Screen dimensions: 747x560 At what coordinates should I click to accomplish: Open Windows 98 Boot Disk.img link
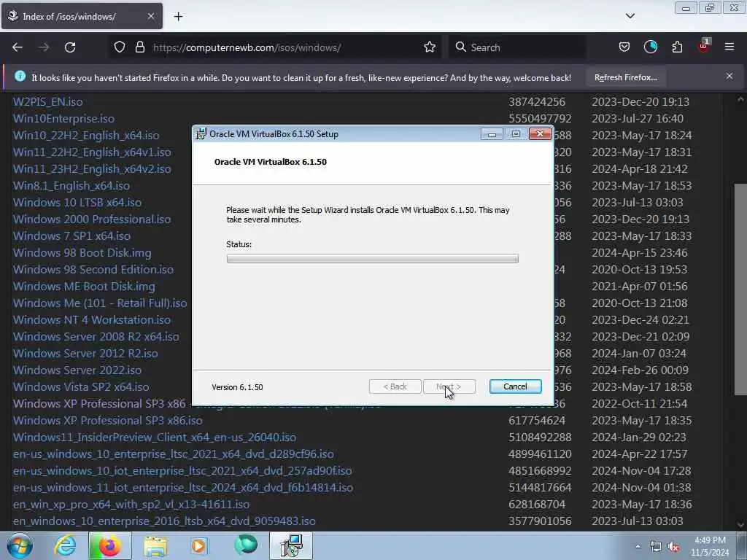click(82, 253)
